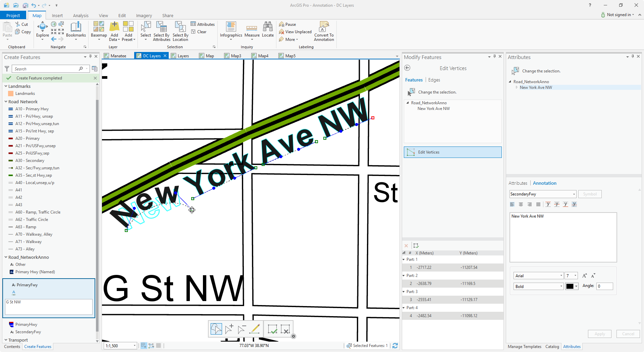Open the SecondaryFwy annotation class dropdown

[x=574, y=194]
